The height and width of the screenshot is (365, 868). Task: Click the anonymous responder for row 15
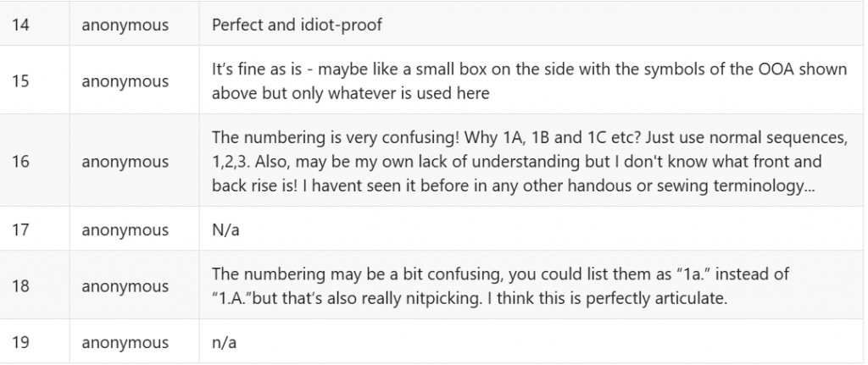click(125, 82)
